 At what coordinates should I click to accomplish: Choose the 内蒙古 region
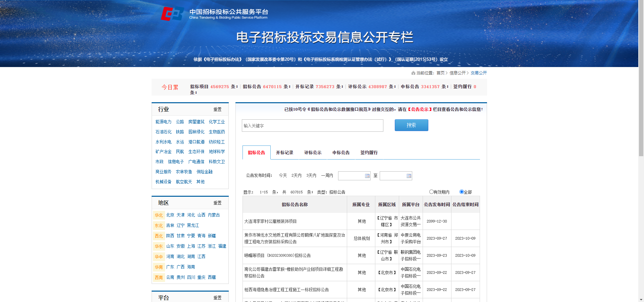pos(214,215)
